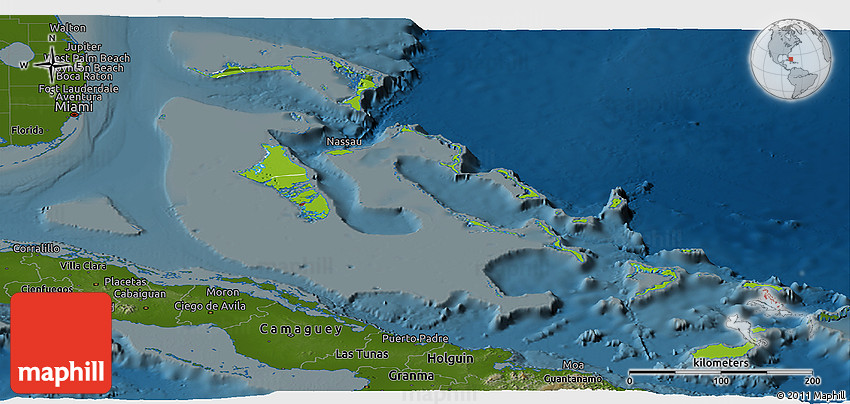Click the "Walton" label
The height and width of the screenshot is (404, 850).
coord(68,28)
